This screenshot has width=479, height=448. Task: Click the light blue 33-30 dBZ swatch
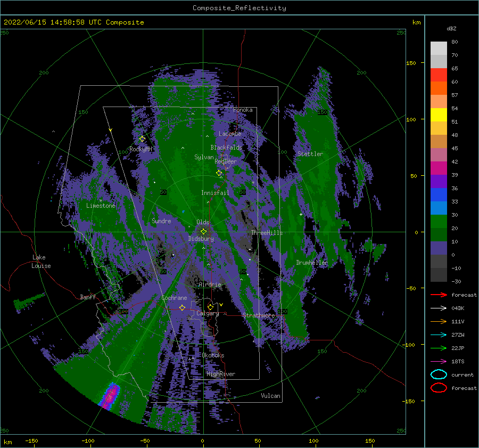tap(439, 208)
